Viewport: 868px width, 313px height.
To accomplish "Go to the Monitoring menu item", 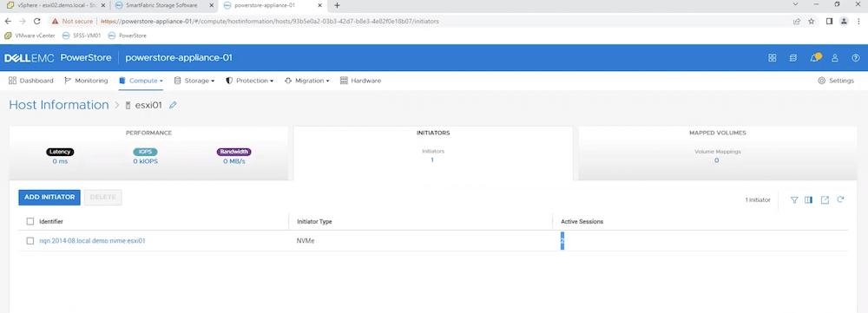I will [86, 81].
